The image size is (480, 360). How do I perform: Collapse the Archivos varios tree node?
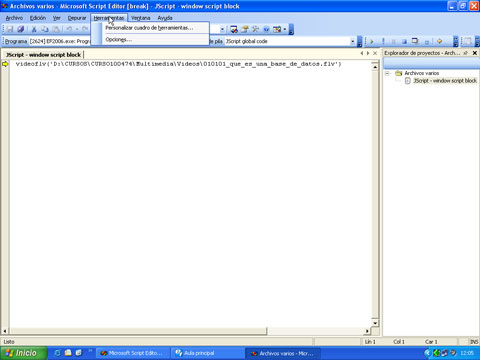[x=387, y=73]
